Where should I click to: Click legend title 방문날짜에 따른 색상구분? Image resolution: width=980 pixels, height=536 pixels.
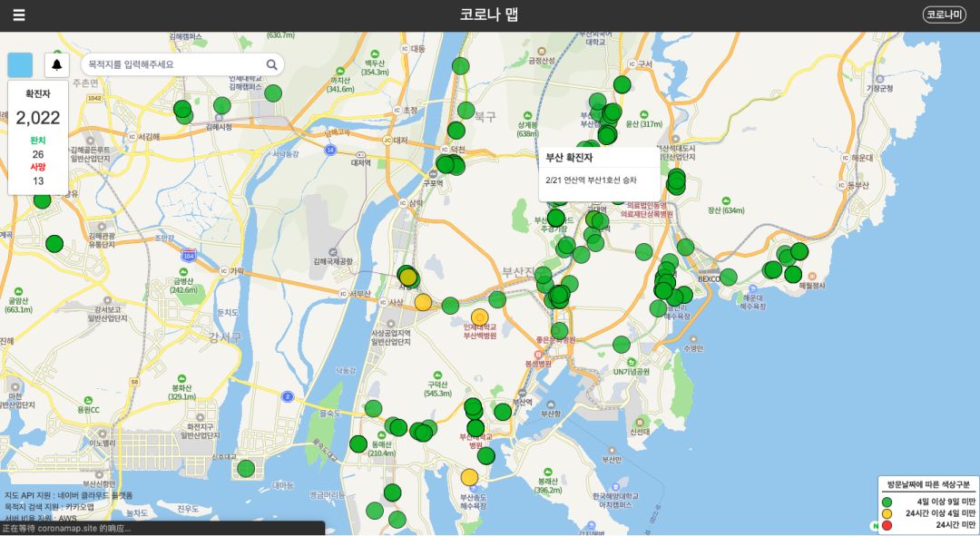pyautogui.click(x=928, y=485)
